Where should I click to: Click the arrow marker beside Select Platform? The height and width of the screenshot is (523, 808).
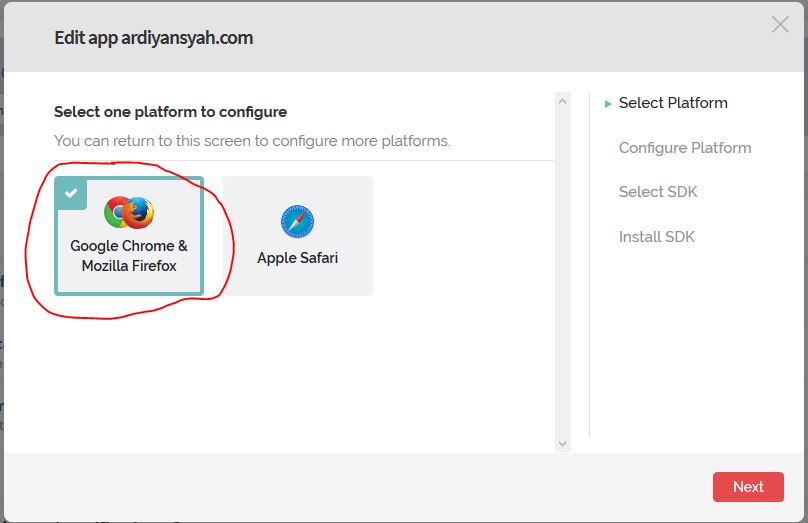click(608, 104)
